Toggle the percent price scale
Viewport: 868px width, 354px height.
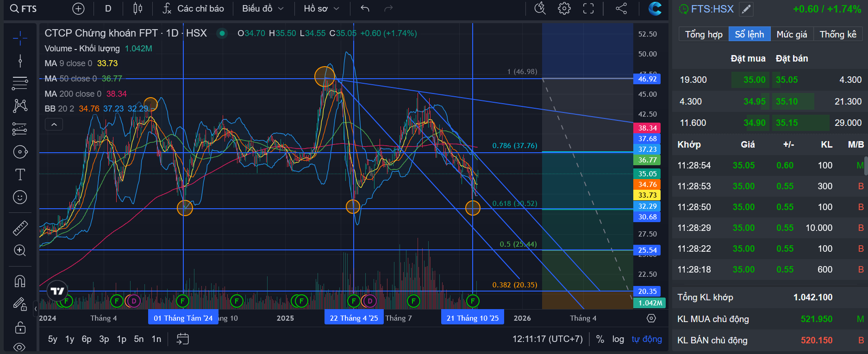click(x=600, y=339)
